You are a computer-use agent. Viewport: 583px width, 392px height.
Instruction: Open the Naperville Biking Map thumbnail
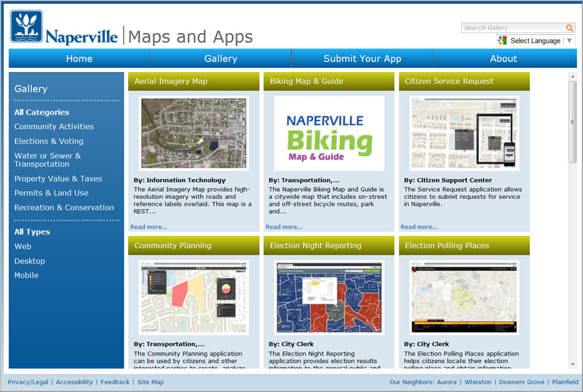coord(329,133)
